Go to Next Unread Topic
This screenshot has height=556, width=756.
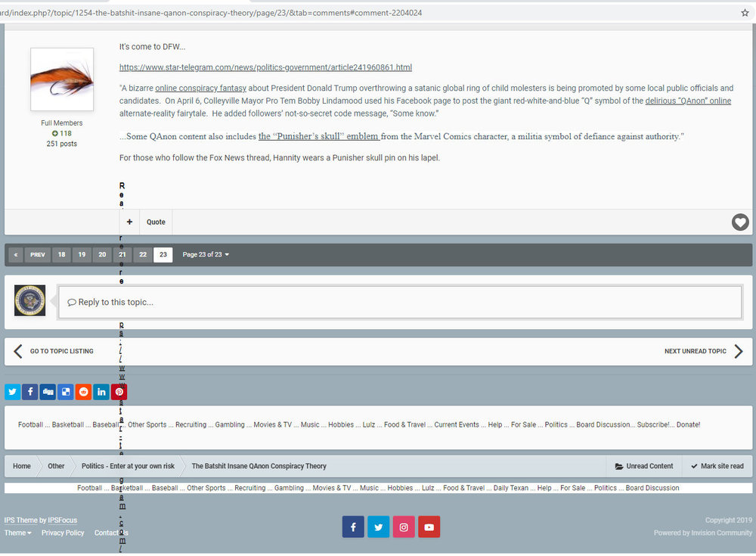coord(702,352)
